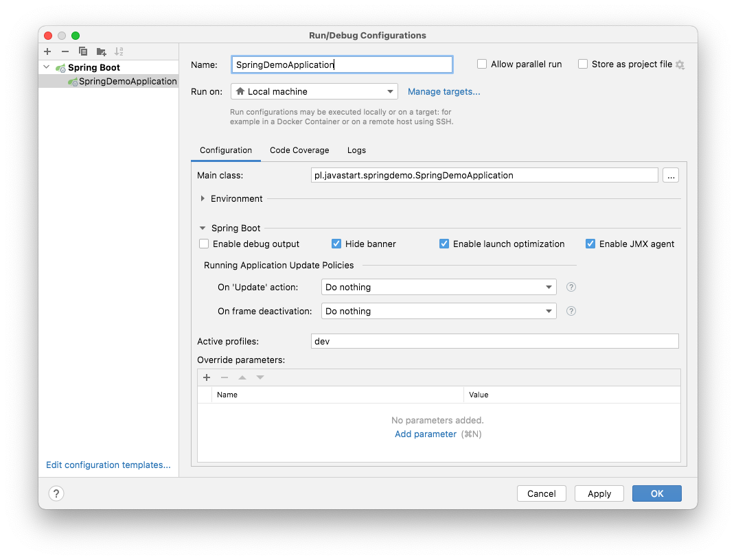This screenshot has height=560, width=736.
Task: Open Edit configuration templates link
Action: coord(108,465)
